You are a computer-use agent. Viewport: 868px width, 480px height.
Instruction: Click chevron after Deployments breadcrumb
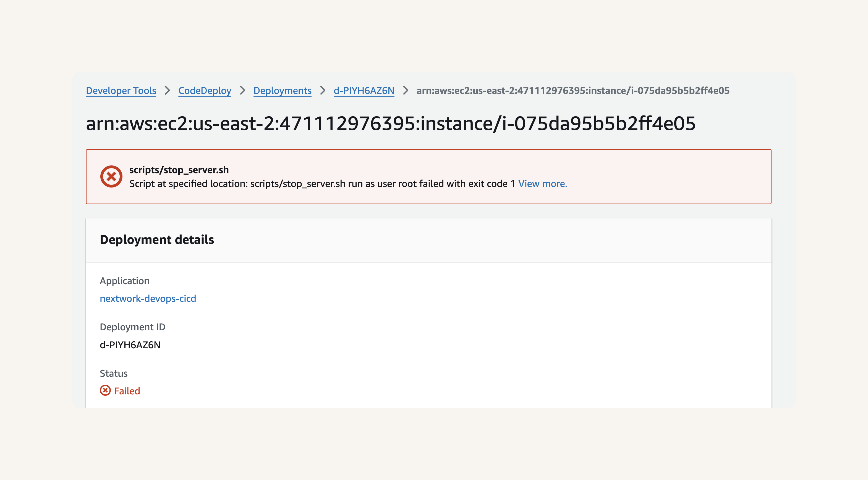(x=323, y=91)
